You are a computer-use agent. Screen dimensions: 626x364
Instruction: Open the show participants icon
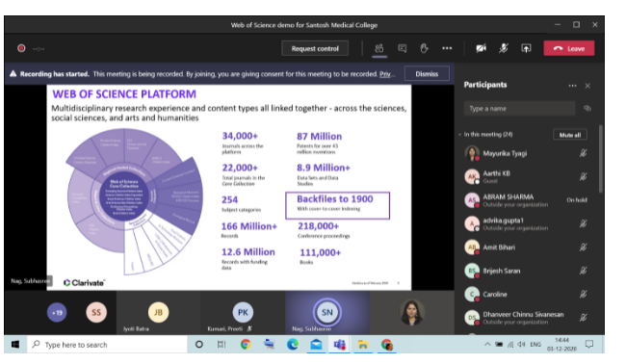[378, 49]
